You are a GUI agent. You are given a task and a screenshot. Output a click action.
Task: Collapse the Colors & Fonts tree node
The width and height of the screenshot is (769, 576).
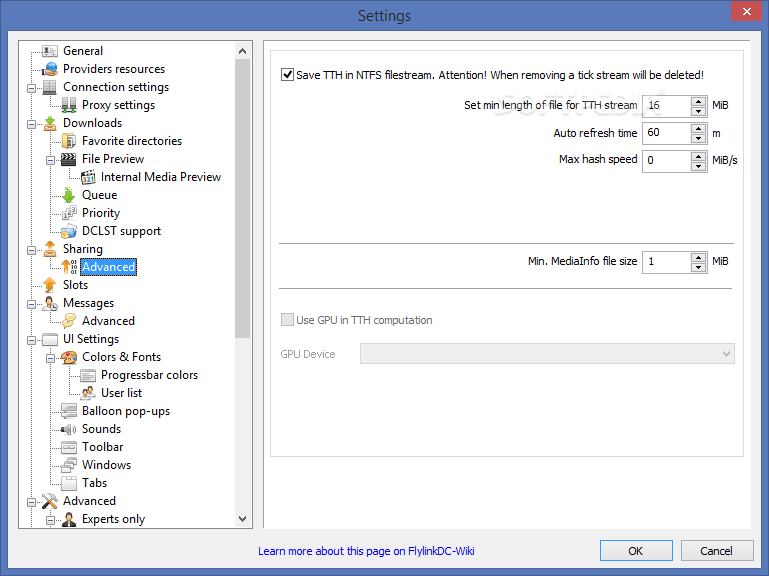pos(51,358)
